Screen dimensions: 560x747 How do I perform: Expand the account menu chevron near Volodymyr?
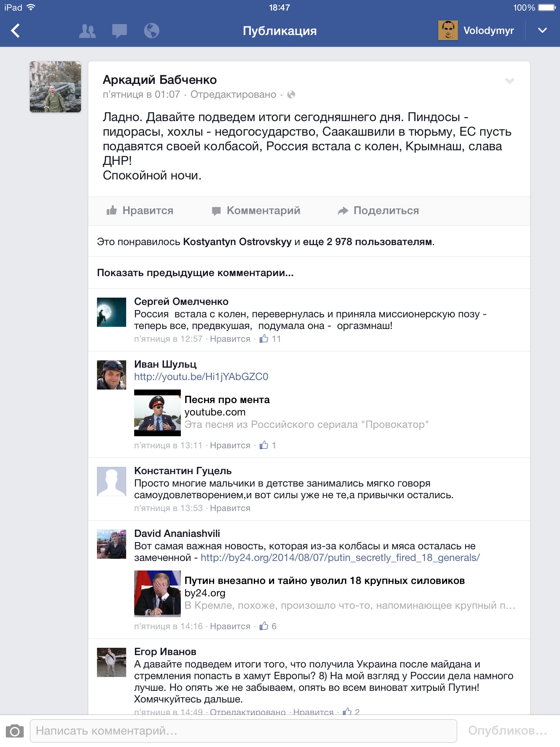pos(542,31)
